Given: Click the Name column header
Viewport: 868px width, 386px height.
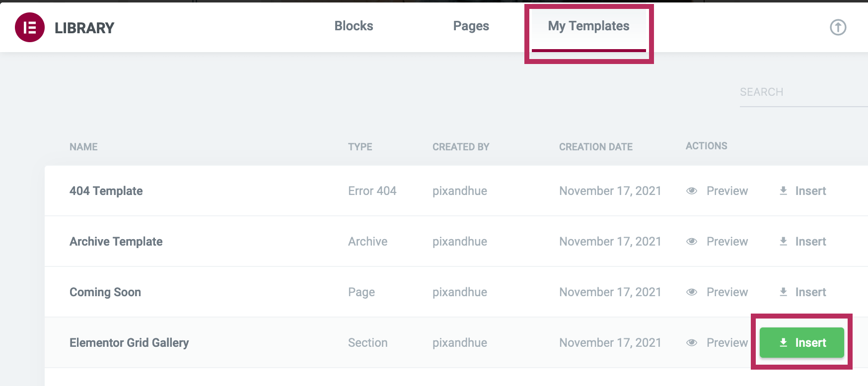Looking at the screenshot, I should (83, 147).
